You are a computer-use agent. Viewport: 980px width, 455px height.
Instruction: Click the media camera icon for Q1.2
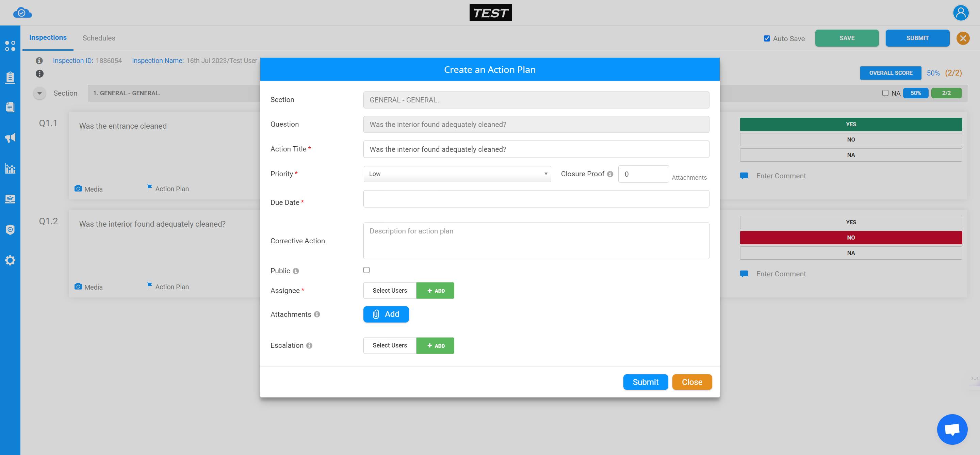coord(78,286)
